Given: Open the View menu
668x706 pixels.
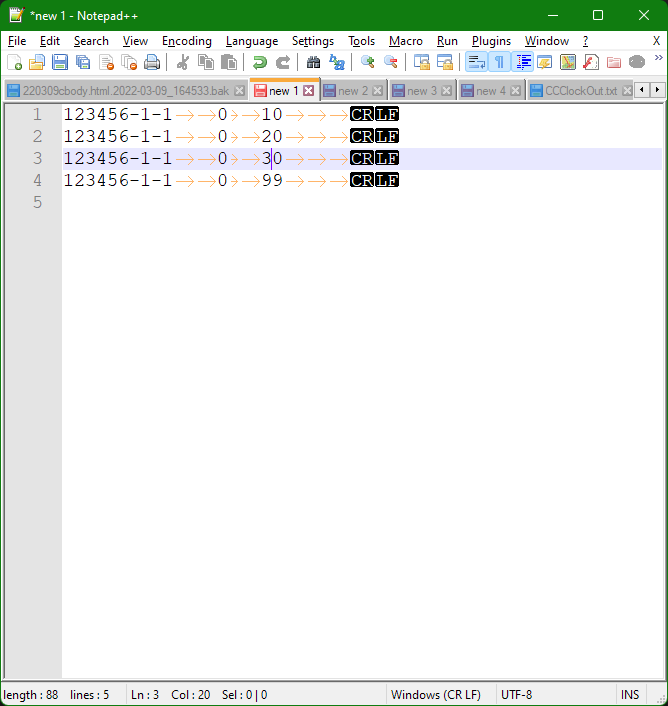Looking at the screenshot, I should pyautogui.click(x=135, y=41).
